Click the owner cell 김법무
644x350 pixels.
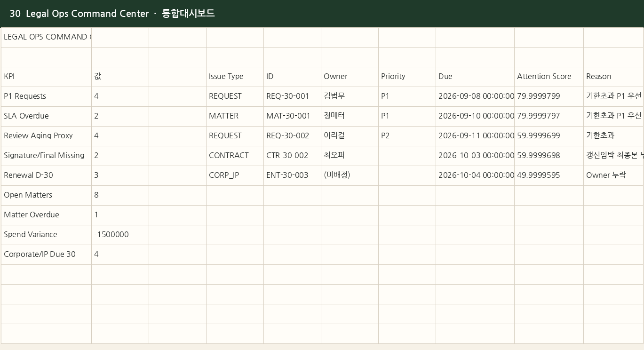tap(350, 96)
